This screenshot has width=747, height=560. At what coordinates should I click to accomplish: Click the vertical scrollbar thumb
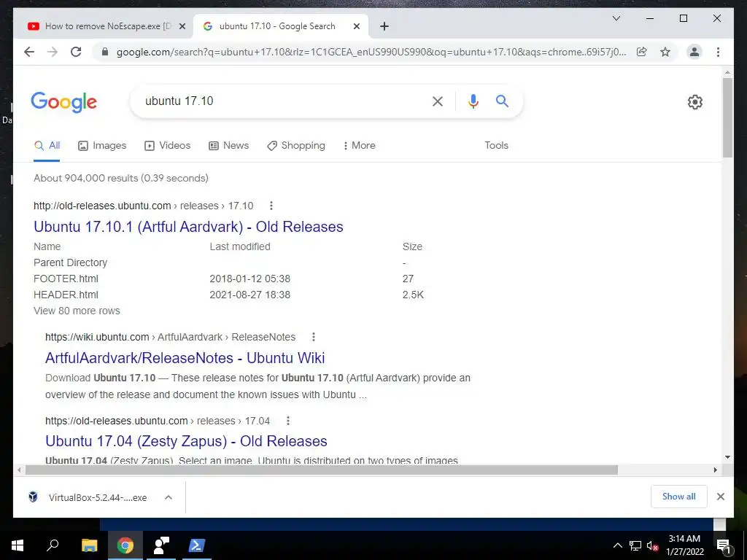(727, 117)
